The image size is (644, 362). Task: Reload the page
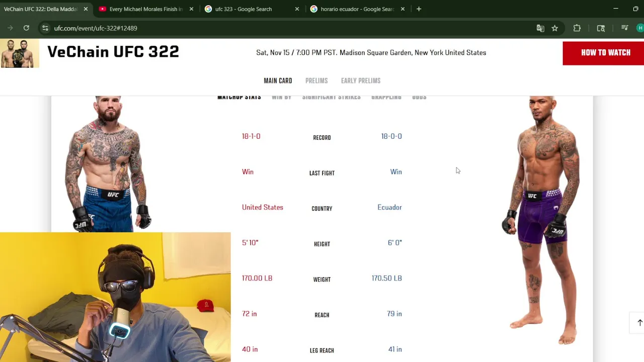(x=26, y=28)
